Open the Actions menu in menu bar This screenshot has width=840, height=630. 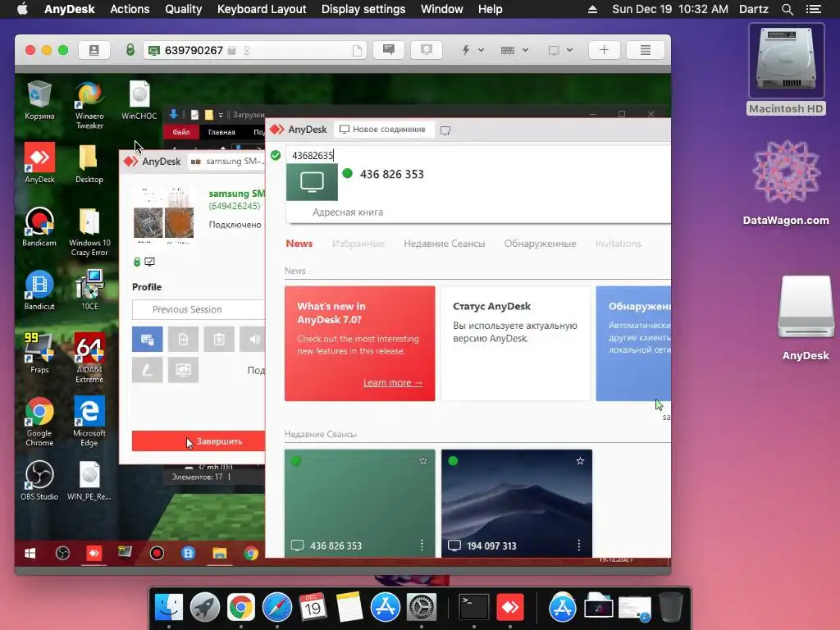click(x=130, y=9)
